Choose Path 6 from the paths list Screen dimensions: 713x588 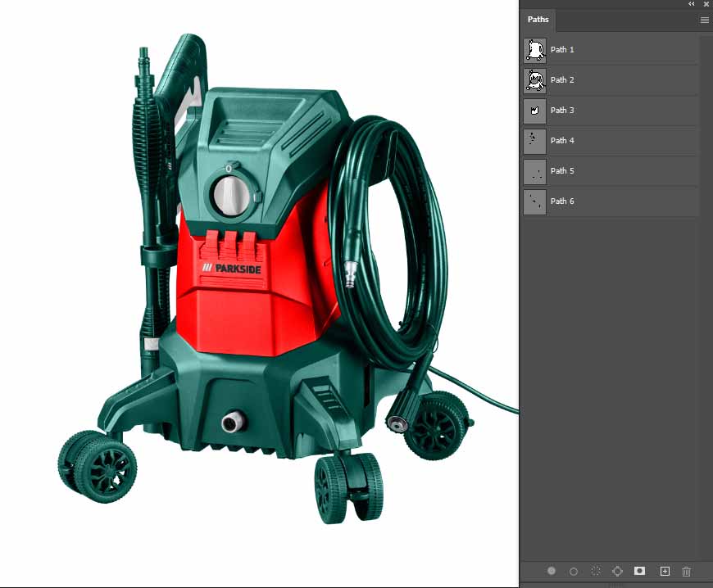611,201
